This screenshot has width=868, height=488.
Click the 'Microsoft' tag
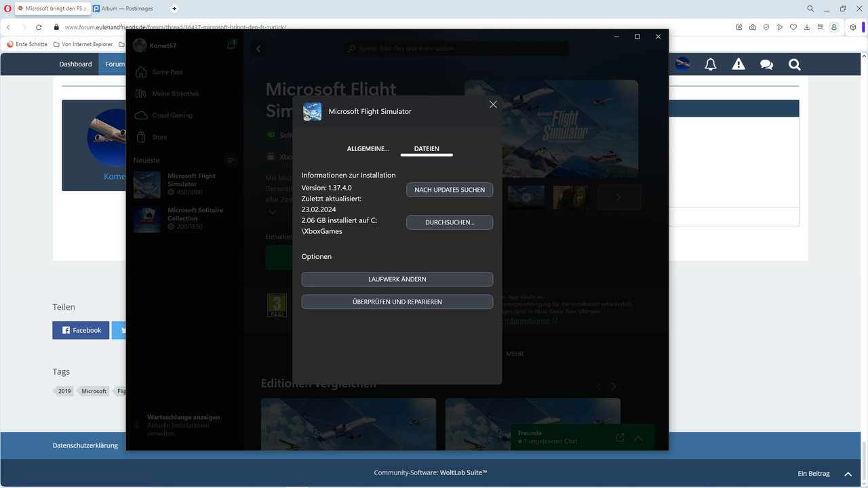(94, 391)
